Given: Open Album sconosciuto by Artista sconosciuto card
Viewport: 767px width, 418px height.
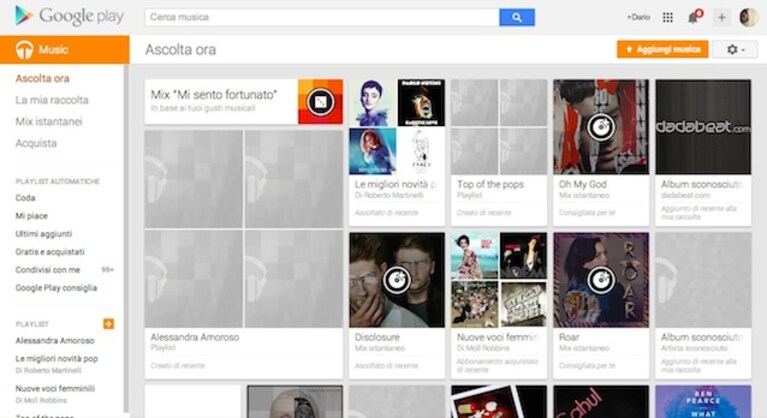Looking at the screenshot, I should [x=703, y=306].
